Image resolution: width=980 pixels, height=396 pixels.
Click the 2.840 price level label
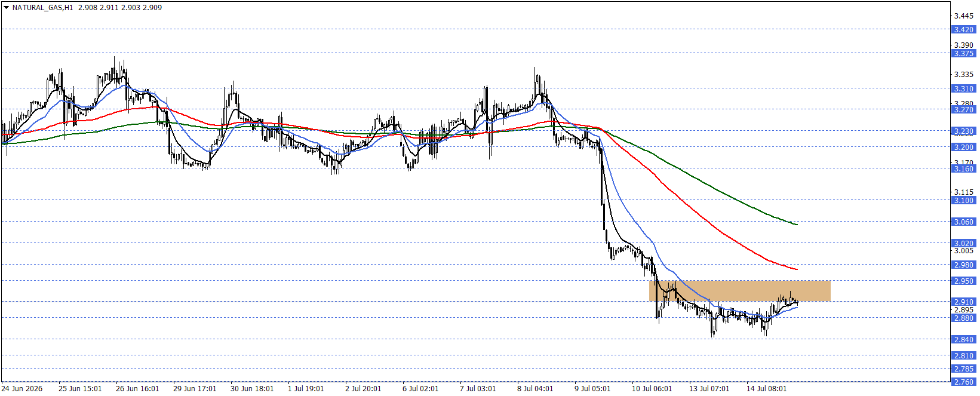(963, 339)
